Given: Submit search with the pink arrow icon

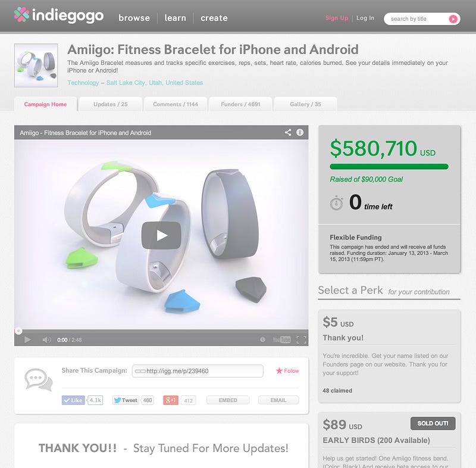Looking at the screenshot, I should point(453,19).
